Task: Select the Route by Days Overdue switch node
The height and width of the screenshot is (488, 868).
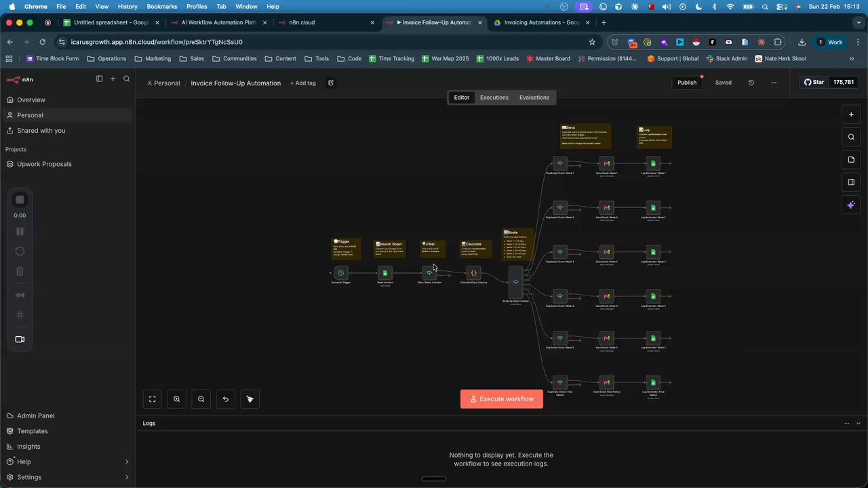Action: tap(515, 282)
